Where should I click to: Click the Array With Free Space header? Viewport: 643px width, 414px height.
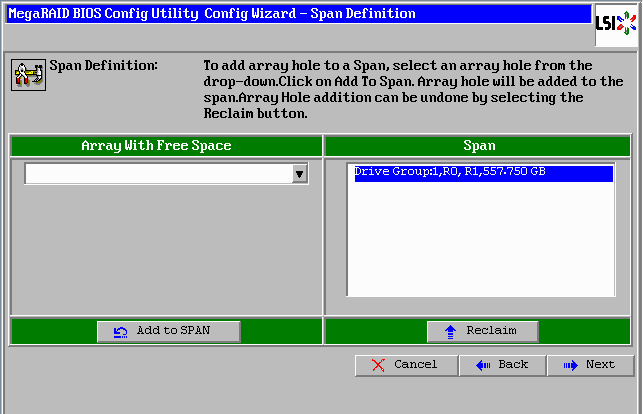click(156, 146)
